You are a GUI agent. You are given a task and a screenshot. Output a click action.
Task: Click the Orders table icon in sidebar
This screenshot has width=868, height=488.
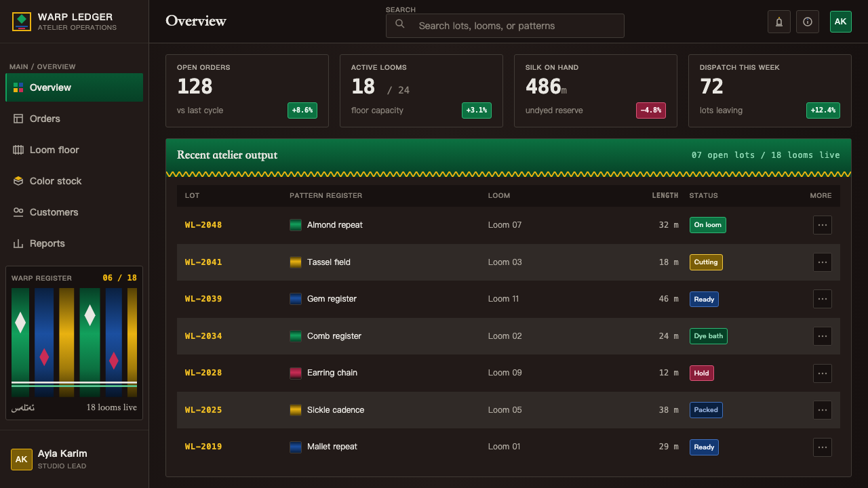[18, 119]
